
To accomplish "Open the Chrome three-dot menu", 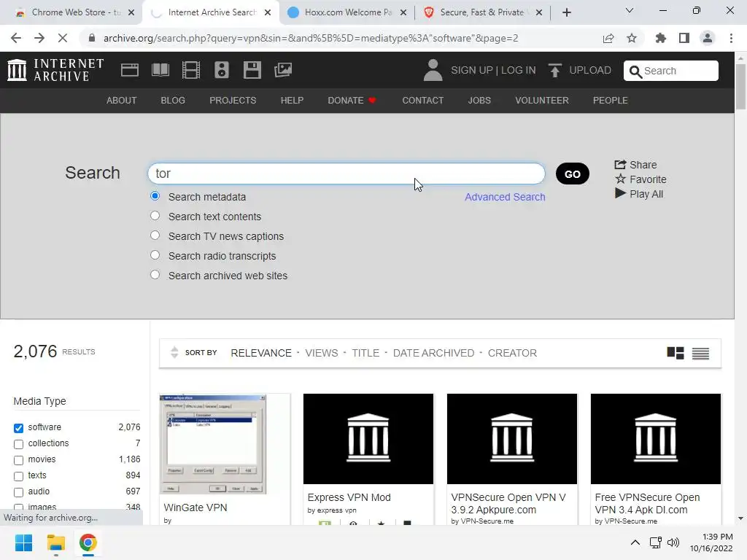I will click(x=731, y=38).
